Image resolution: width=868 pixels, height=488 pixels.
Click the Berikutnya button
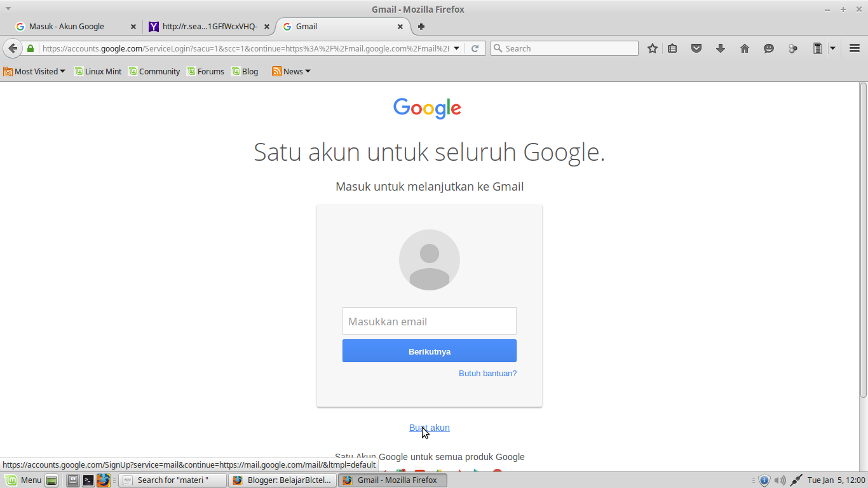pos(429,350)
